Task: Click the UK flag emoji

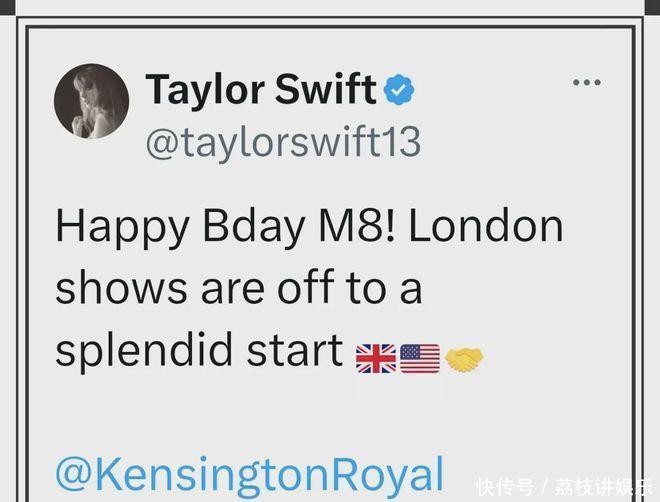Action: pos(376,359)
